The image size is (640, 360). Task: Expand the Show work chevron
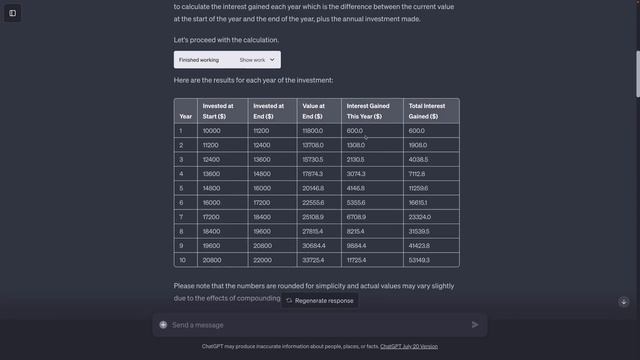pyautogui.click(x=272, y=60)
